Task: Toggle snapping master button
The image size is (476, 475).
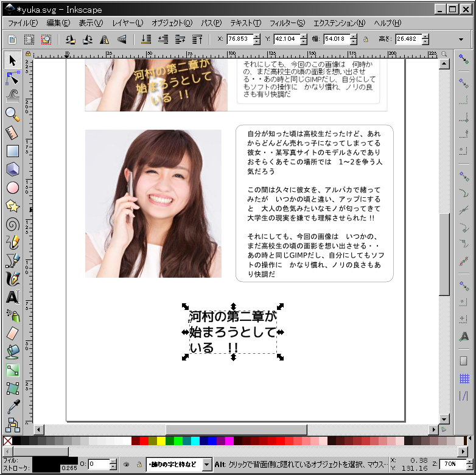Action: pyautogui.click(x=463, y=58)
